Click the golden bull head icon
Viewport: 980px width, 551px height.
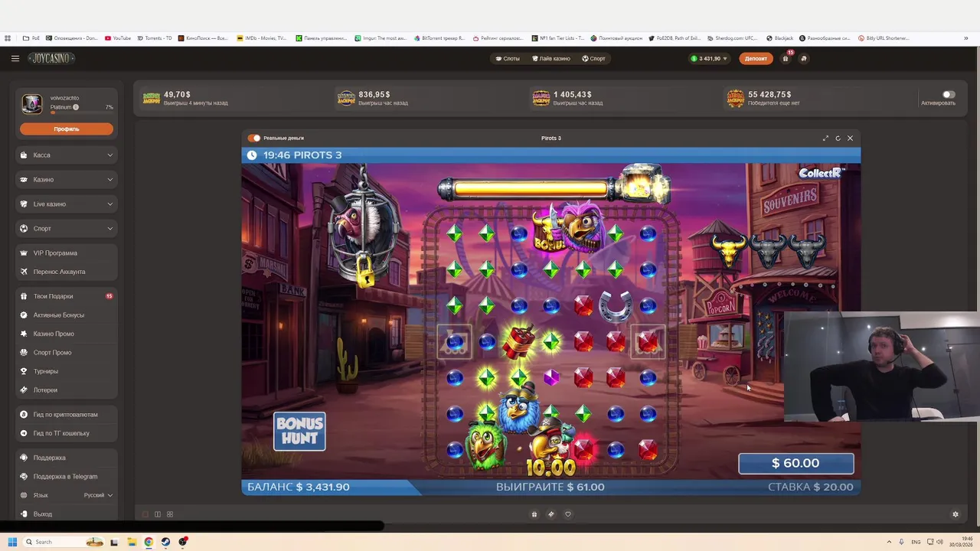(728, 251)
